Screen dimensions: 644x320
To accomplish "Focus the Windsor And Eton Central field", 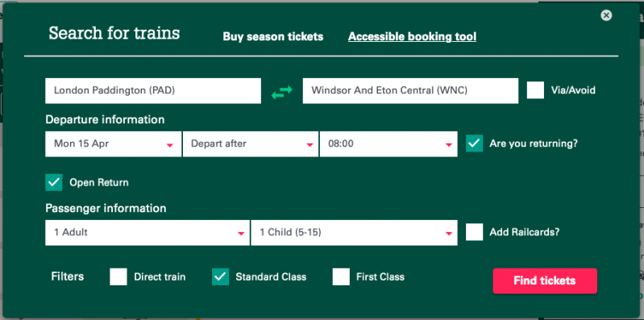I will pos(410,91).
